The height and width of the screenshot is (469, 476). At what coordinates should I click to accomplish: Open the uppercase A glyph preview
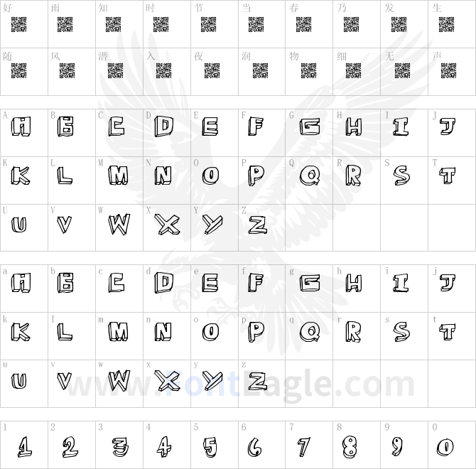click(x=21, y=126)
